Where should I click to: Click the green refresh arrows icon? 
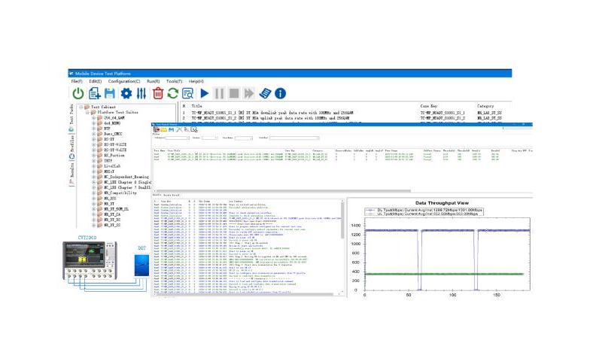173,93
